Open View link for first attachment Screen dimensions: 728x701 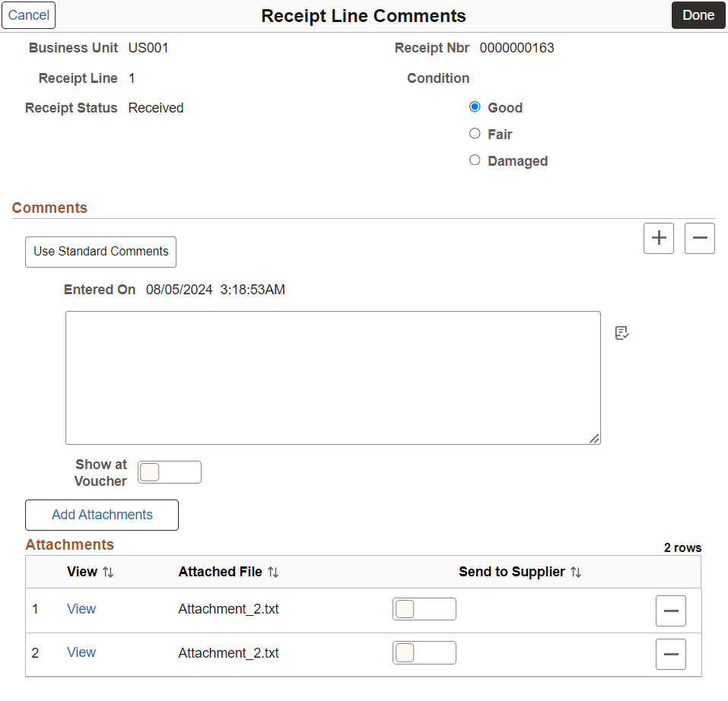tap(81, 609)
